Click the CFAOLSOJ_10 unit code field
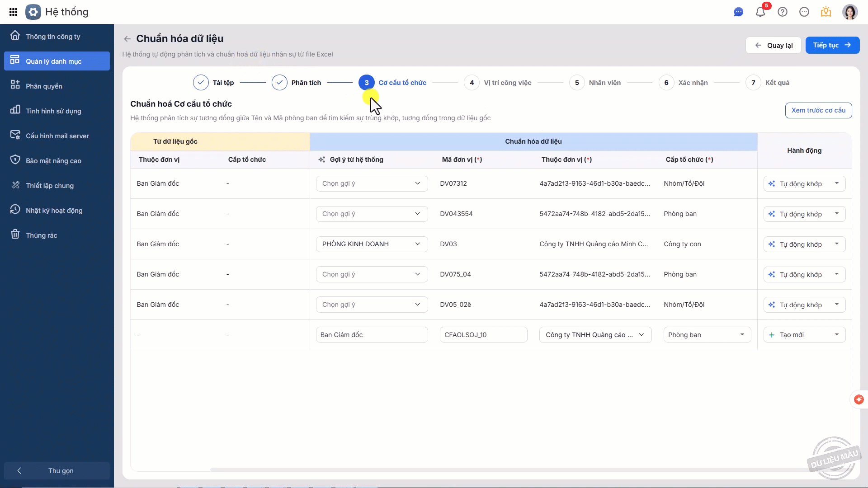 point(483,335)
